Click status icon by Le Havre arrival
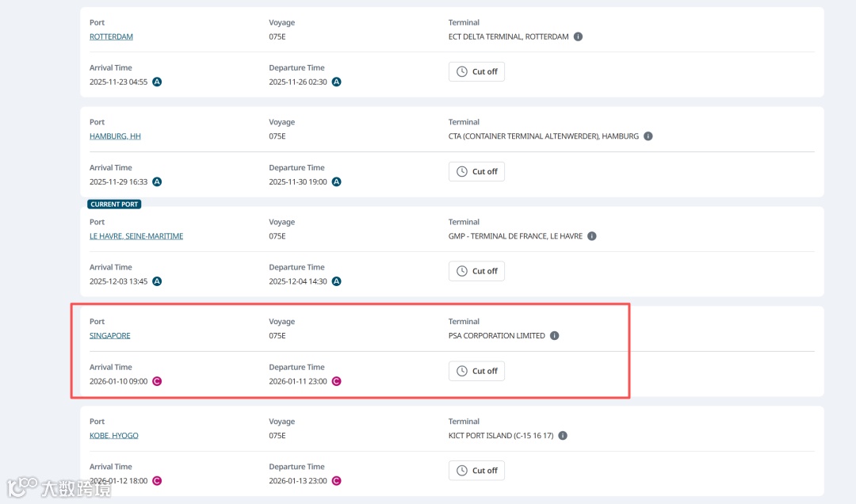This screenshot has width=856, height=504. 157,282
